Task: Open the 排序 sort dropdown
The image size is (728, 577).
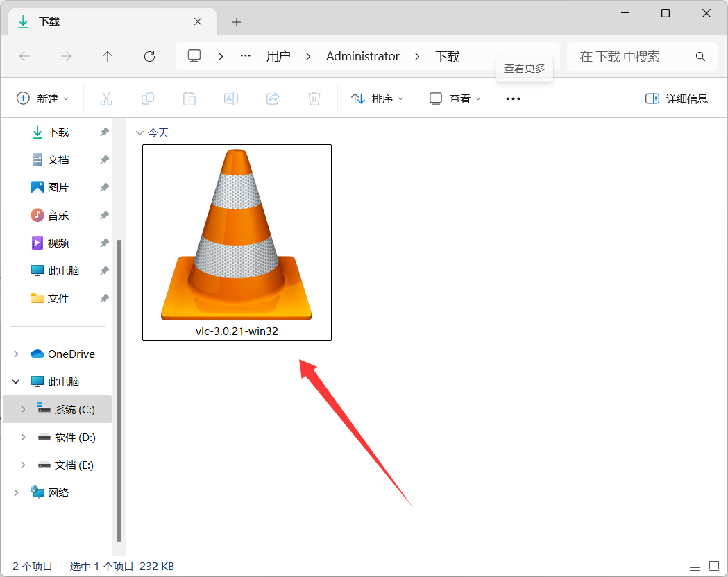Action: tap(377, 98)
